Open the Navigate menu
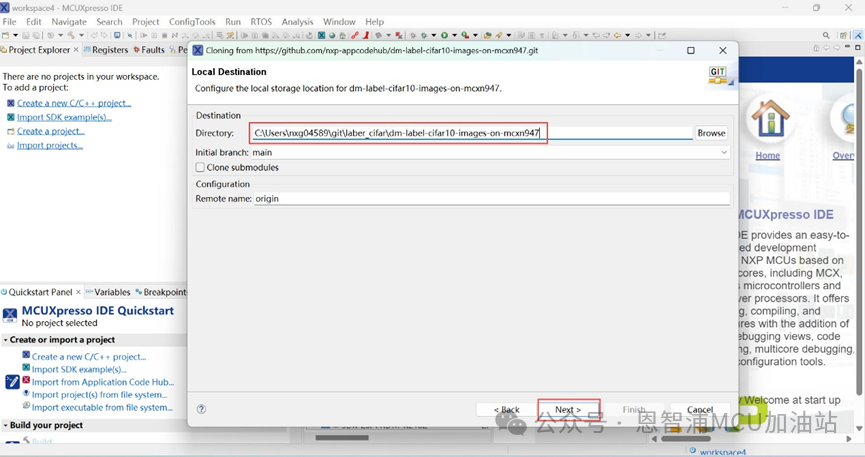Viewport: 865px width, 457px height. point(69,22)
